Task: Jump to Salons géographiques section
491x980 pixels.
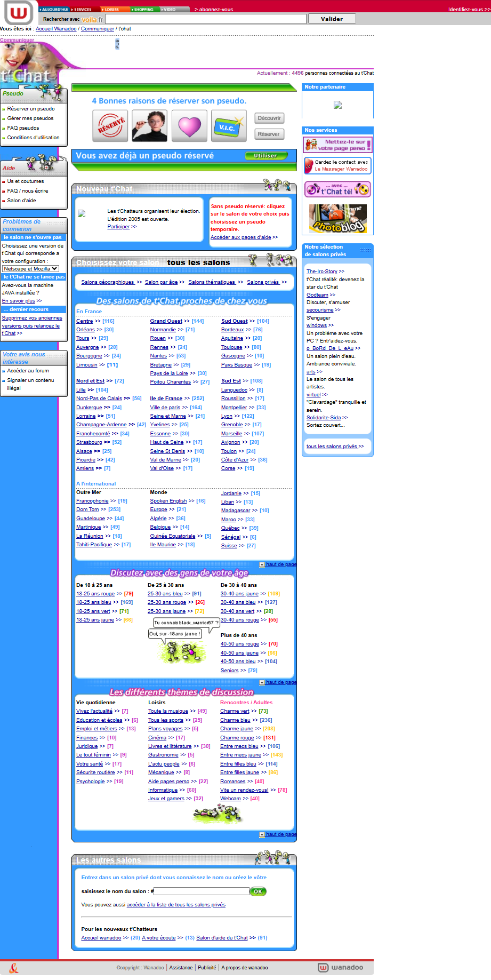Action: (x=108, y=282)
